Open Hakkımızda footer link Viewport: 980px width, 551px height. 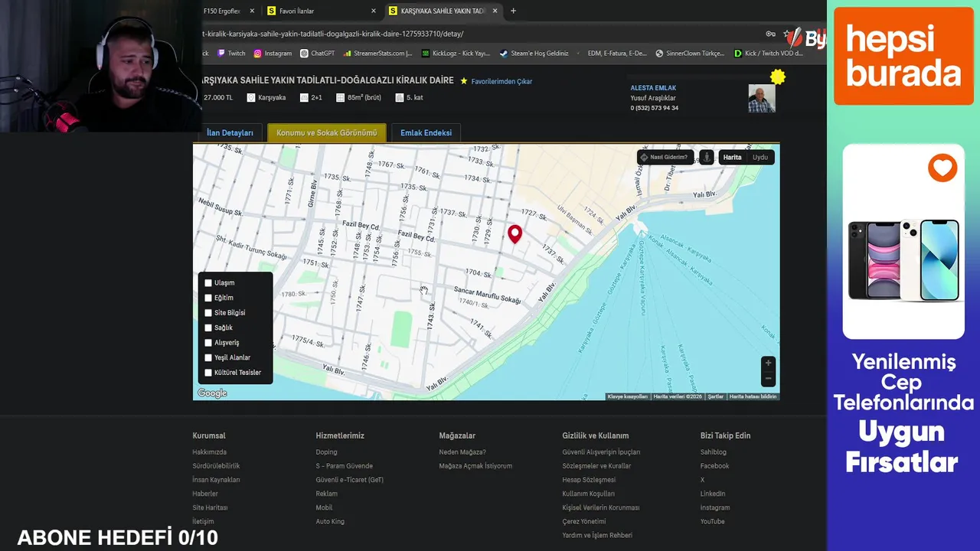[x=209, y=452]
